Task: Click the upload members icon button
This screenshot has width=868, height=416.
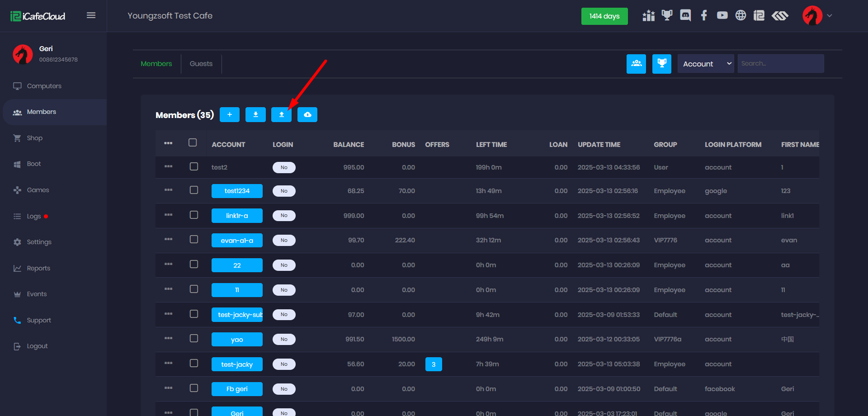Action: (x=281, y=115)
